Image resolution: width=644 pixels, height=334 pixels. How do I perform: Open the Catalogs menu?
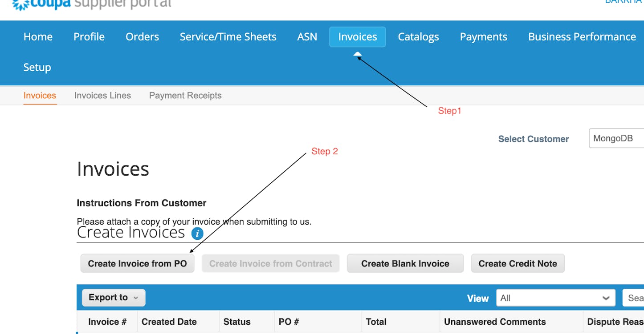click(418, 36)
